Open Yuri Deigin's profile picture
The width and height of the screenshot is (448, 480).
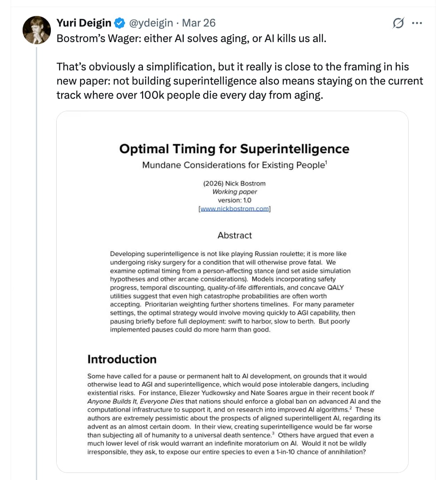(36, 30)
